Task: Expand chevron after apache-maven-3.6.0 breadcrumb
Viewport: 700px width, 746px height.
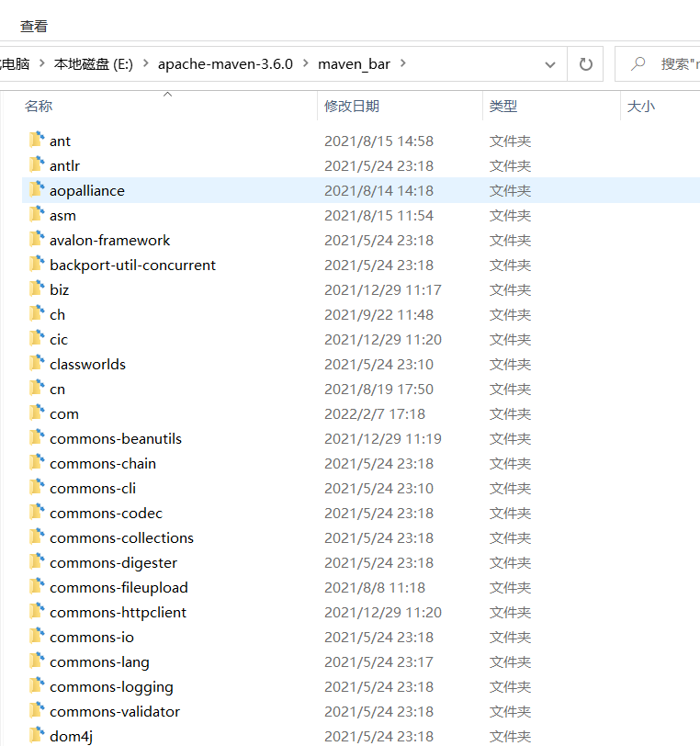Action: (306, 63)
